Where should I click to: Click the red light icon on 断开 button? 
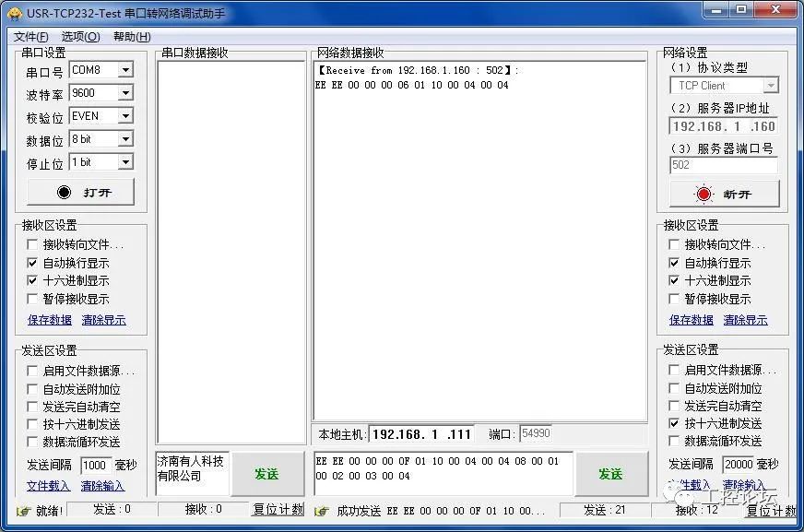[x=703, y=195]
